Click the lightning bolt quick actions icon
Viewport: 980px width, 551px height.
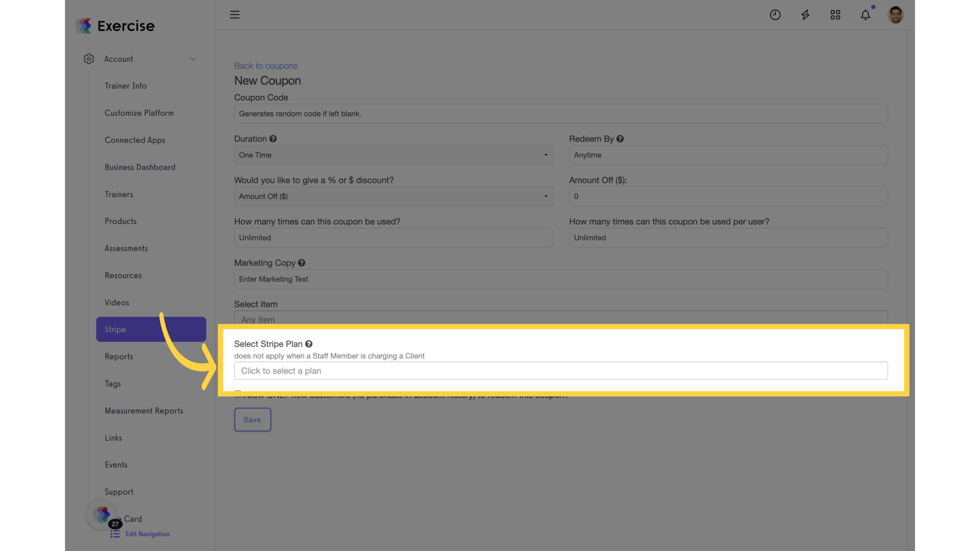pos(805,15)
